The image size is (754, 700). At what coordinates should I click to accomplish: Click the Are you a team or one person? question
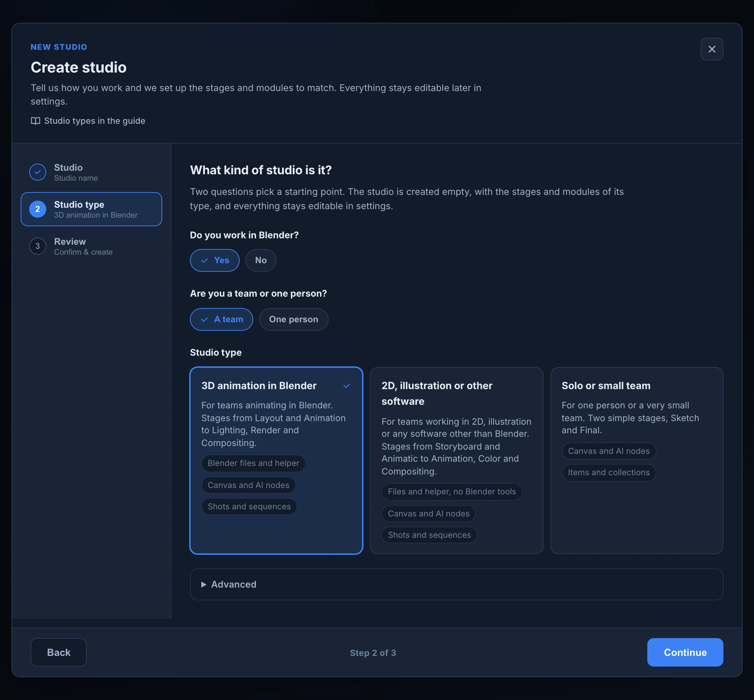coord(258,293)
